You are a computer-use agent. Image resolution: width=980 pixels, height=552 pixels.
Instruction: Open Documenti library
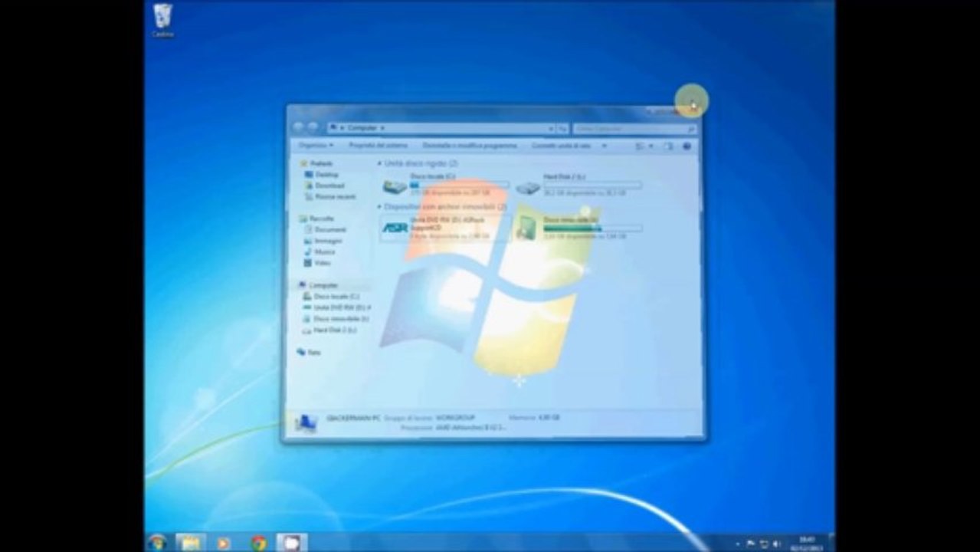tap(325, 229)
